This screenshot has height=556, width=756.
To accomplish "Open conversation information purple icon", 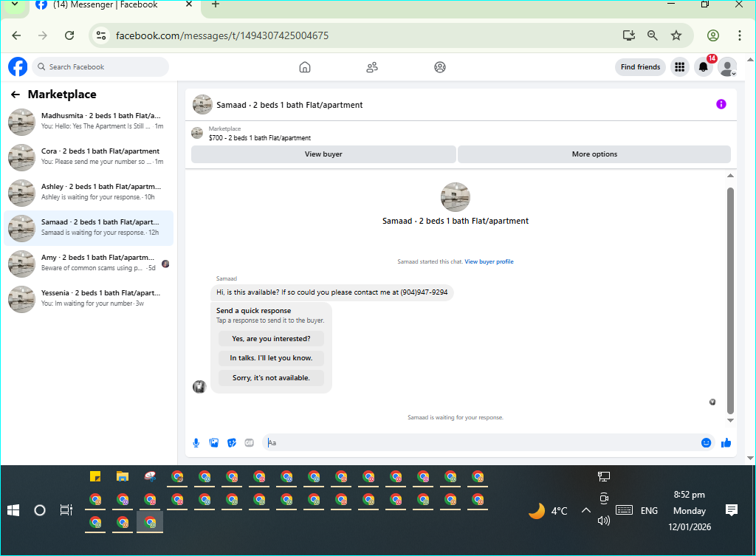I will pyautogui.click(x=721, y=104).
